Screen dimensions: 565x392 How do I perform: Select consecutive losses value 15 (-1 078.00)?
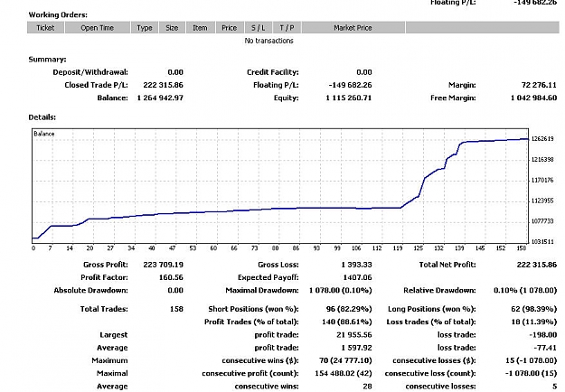pyautogui.click(x=532, y=360)
